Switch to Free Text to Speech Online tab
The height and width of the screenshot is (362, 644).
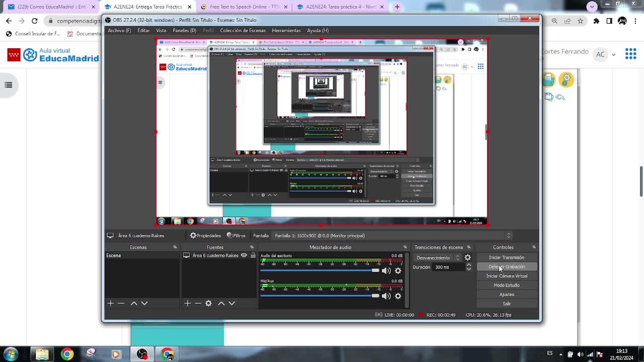244,7
